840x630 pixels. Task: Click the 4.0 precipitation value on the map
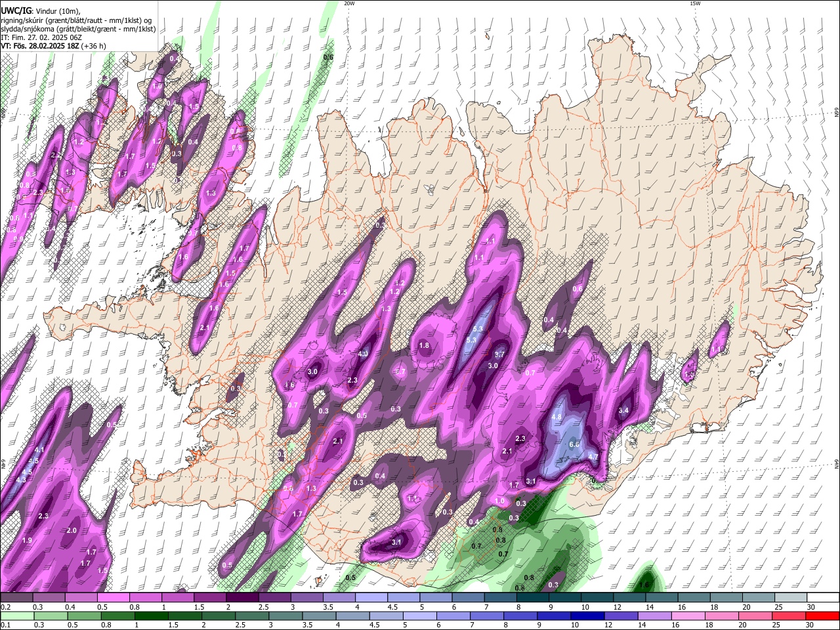tap(363, 354)
